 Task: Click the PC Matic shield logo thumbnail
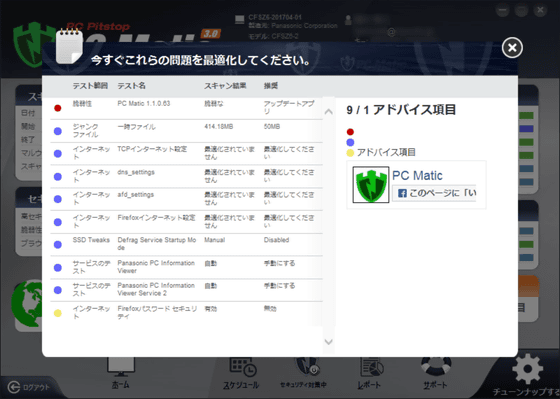371,185
